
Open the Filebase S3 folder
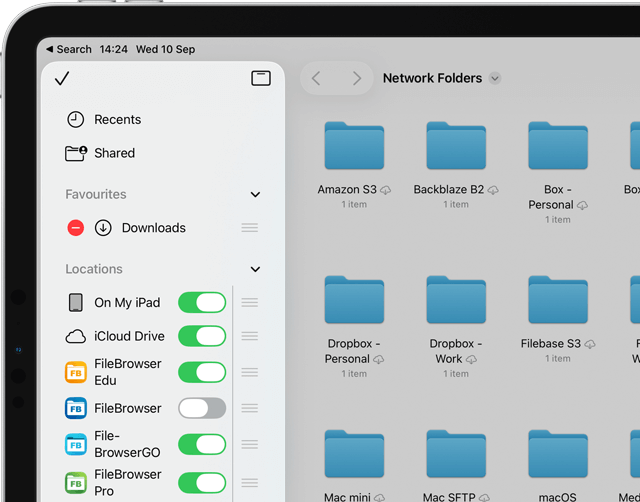(x=558, y=301)
